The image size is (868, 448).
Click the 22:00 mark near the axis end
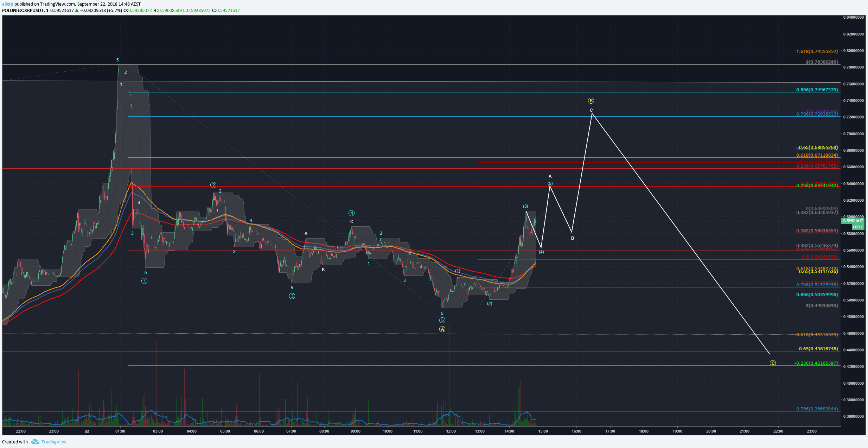click(778, 431)
